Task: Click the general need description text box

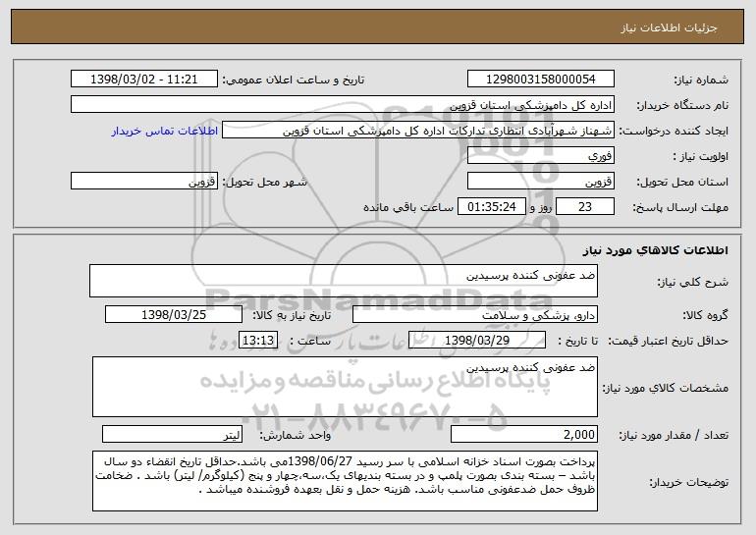Action: pyautogui.click(x=344, y=281)
